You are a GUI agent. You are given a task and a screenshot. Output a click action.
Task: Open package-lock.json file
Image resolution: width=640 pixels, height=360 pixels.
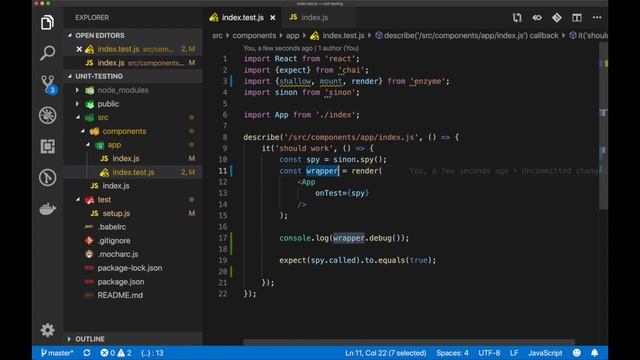tap(129, 268)
